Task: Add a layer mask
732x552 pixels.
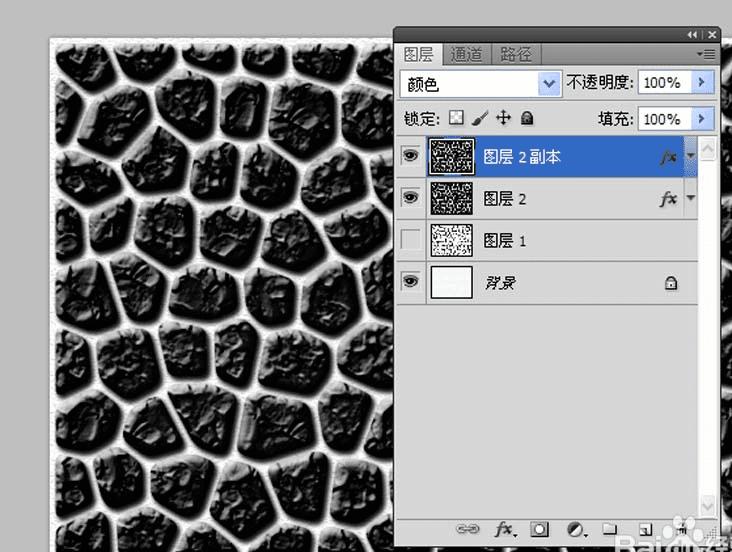Action: (539, 530)
